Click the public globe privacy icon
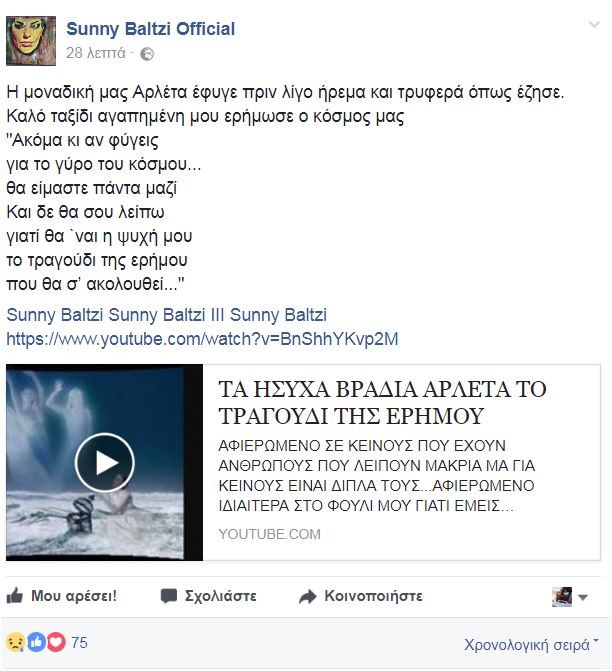 pyautogui.click(x=147, y=54)
